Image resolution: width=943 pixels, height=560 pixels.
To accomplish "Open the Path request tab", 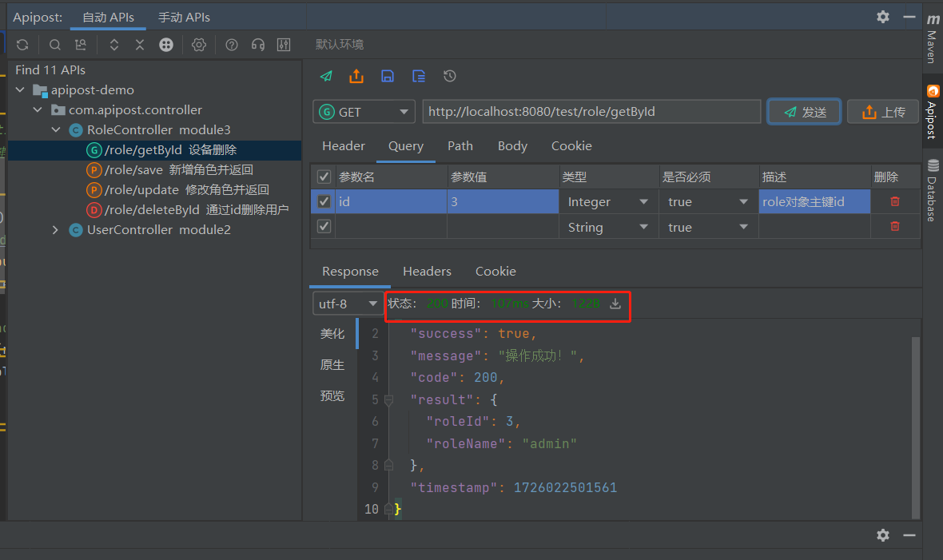I will pyautogui.click(x=460, y=146).
